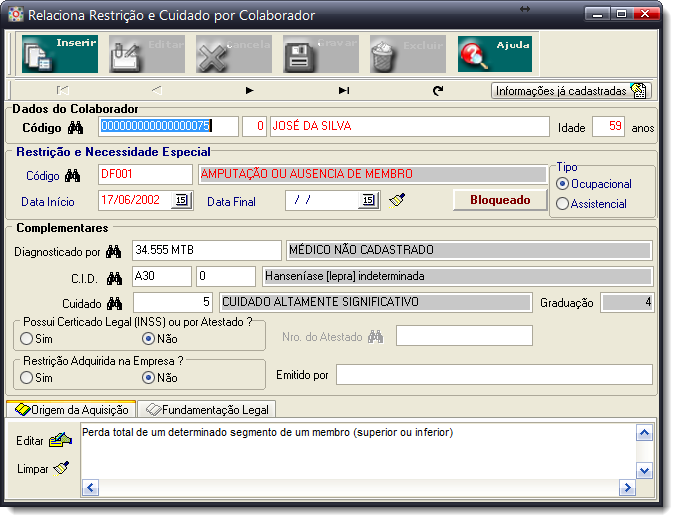Click the C.I.D. subcode field with 0
Viewport: 678px width, 522px height.
point(226,276)
